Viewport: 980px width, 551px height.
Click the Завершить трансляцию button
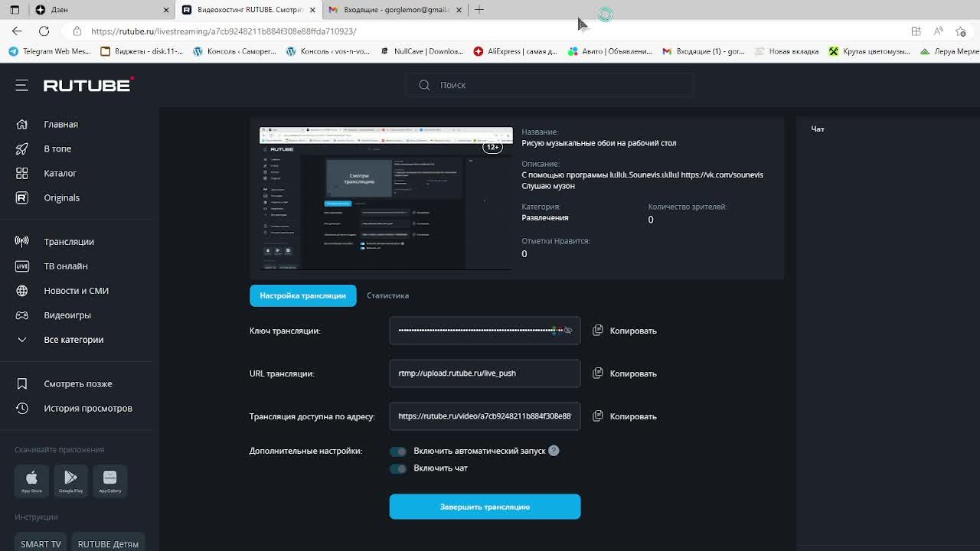485,506
